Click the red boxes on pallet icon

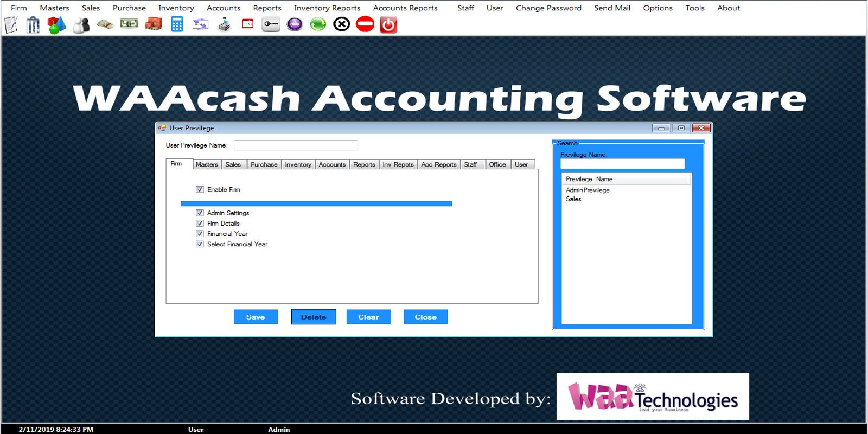pyautogui.click(x=154, y=24)
